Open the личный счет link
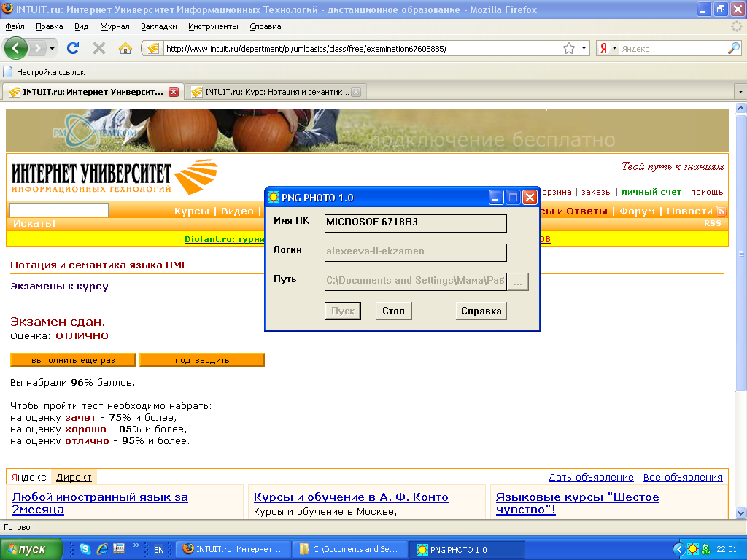Image resolution: width=747 pixels, height=560 pixels. coord(651,192)
